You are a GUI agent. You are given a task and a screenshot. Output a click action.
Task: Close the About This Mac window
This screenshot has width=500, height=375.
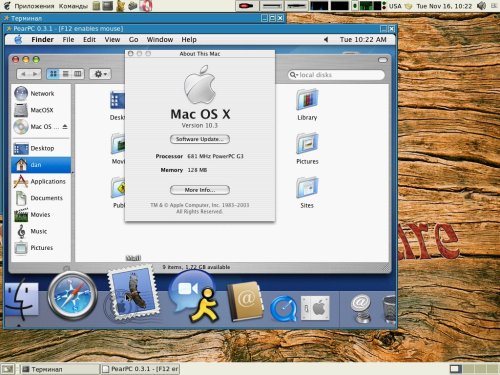131,53
